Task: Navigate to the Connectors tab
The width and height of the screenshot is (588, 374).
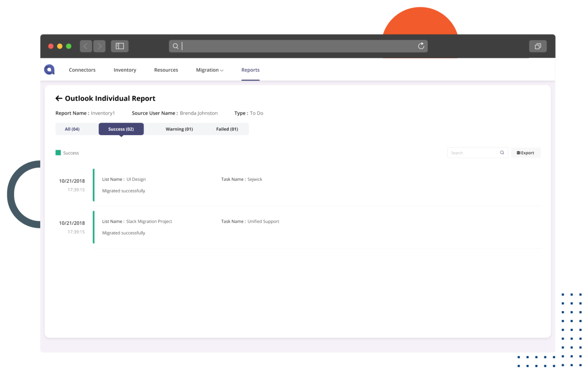Action: coord(82,70)
